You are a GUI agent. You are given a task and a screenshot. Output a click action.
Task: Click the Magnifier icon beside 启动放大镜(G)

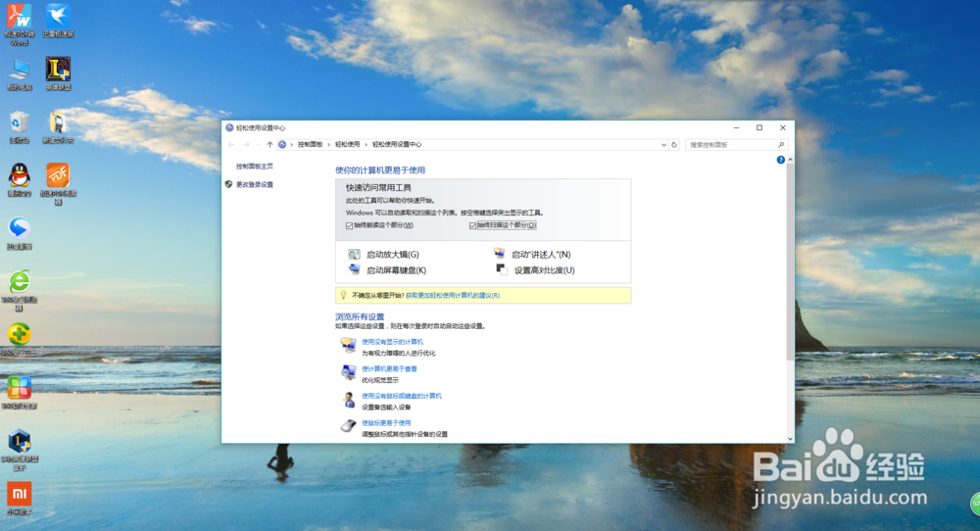coord(354,254)
